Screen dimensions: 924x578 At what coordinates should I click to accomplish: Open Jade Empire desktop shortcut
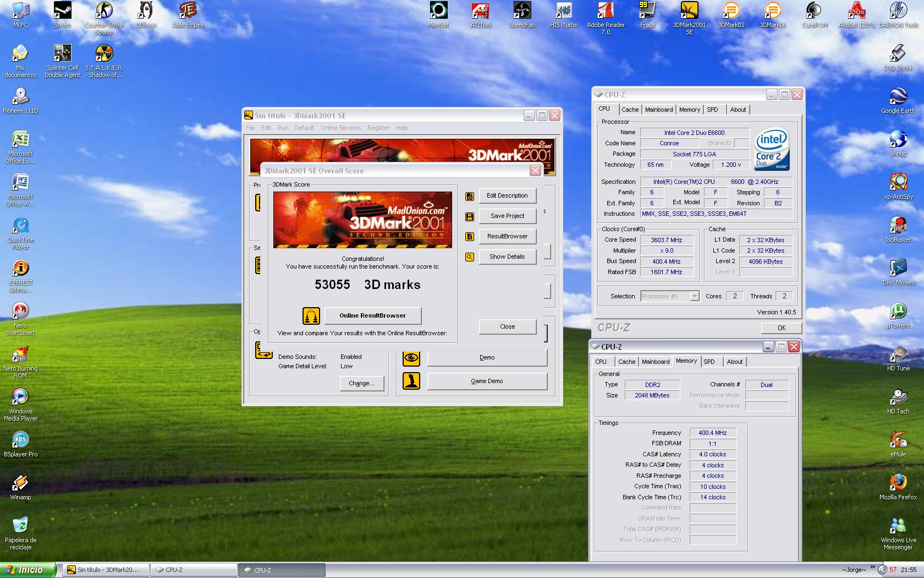point(188,15)
